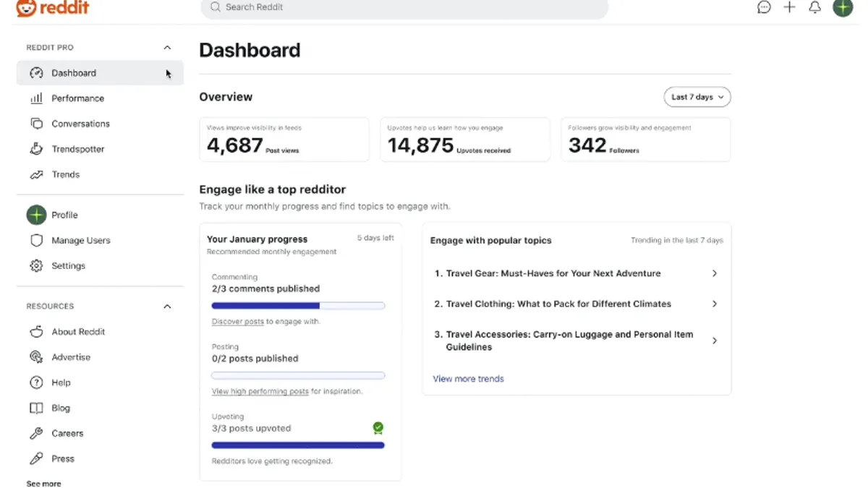Expand Travel Accessories topic chevron

coord(715,341)
